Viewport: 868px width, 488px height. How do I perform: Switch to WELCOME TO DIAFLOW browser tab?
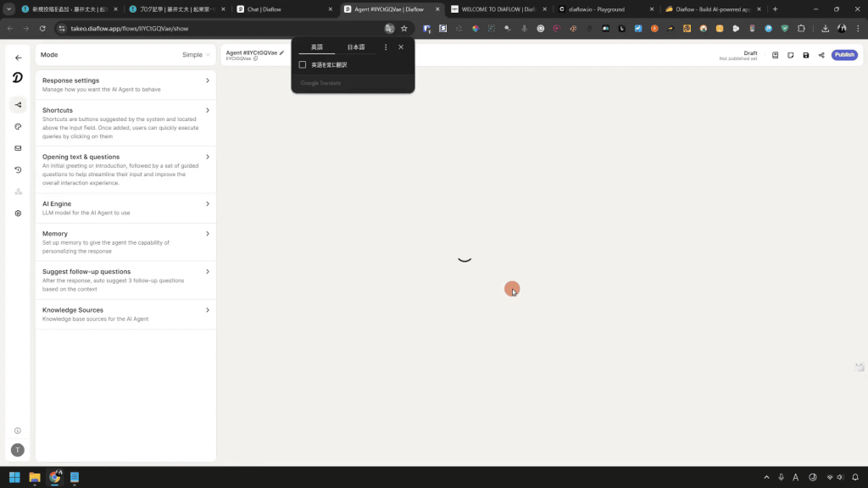[499, 8]
